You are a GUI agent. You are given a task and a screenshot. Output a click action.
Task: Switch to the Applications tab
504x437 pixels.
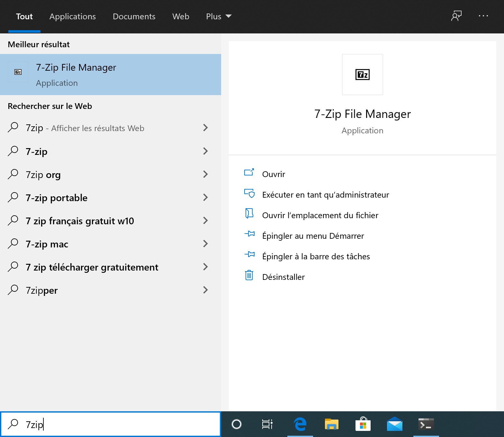(73, 16)
